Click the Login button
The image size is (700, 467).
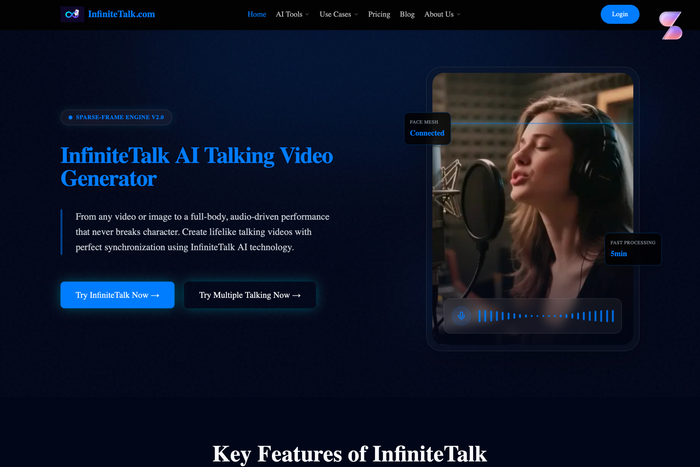pos(620,14)
